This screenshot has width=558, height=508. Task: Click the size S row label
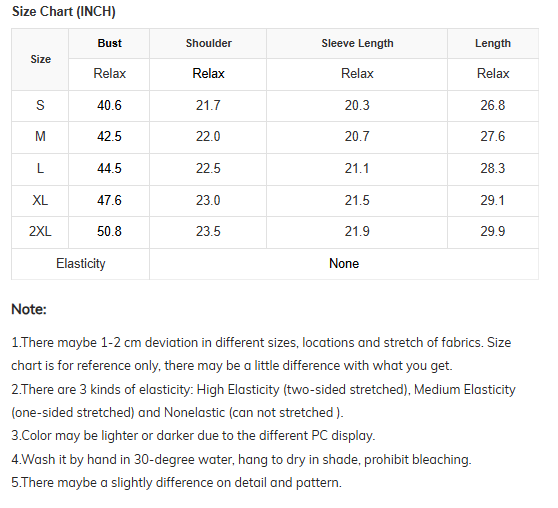[40, 105]
